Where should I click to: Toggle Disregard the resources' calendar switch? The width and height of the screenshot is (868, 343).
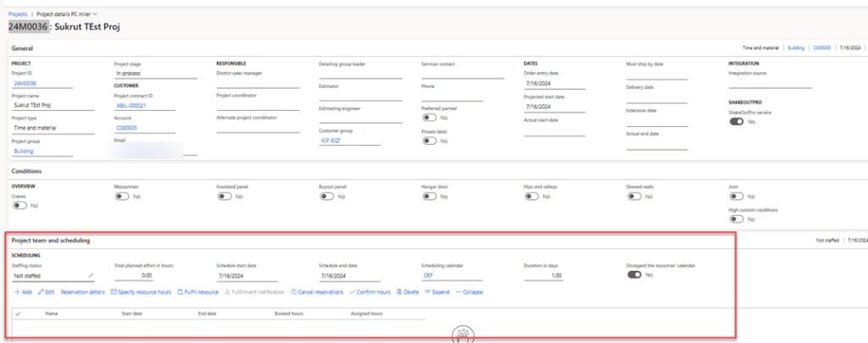634,274
